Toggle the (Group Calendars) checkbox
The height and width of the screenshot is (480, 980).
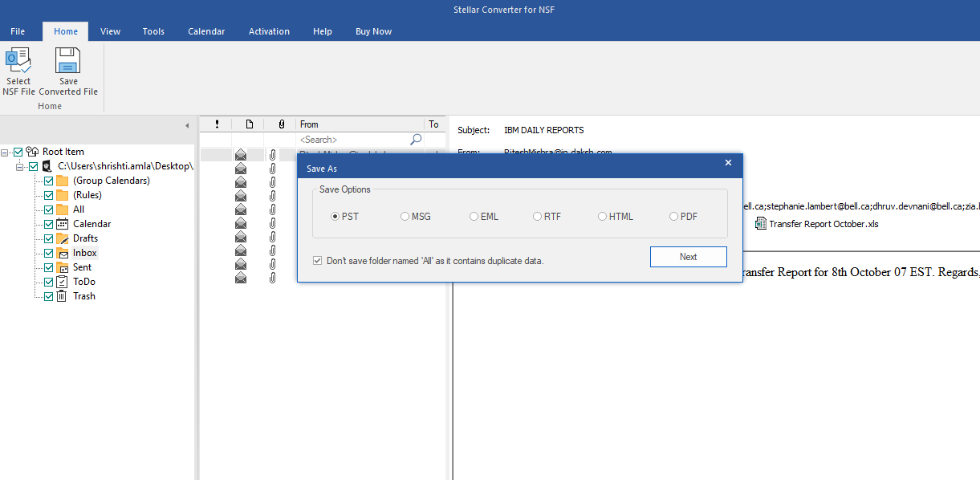[48, 181]
